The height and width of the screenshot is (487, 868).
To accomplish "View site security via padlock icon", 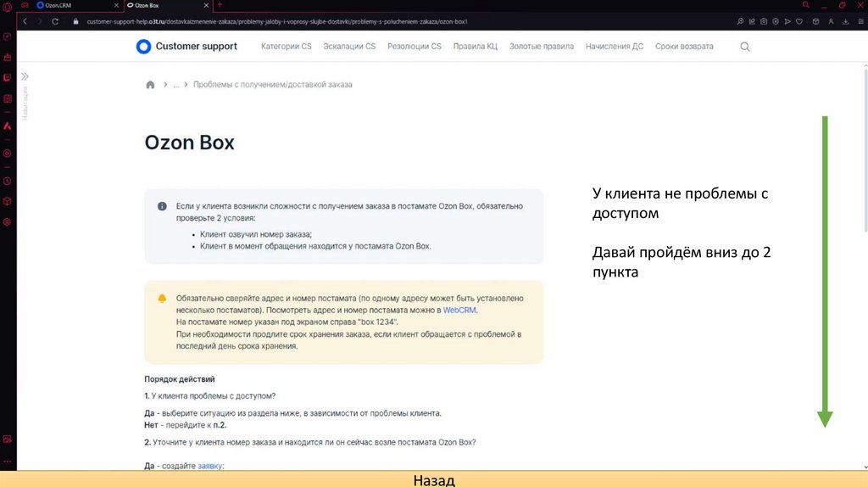I will point(75,21).
